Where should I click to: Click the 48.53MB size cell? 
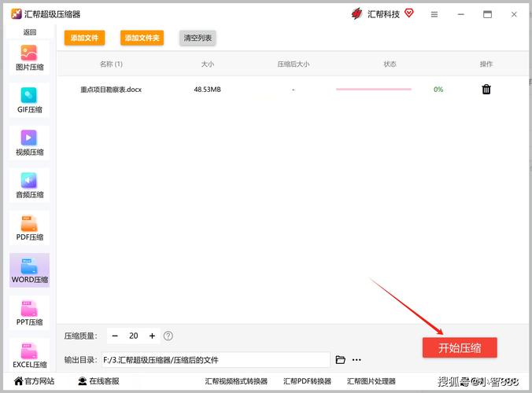207,90
